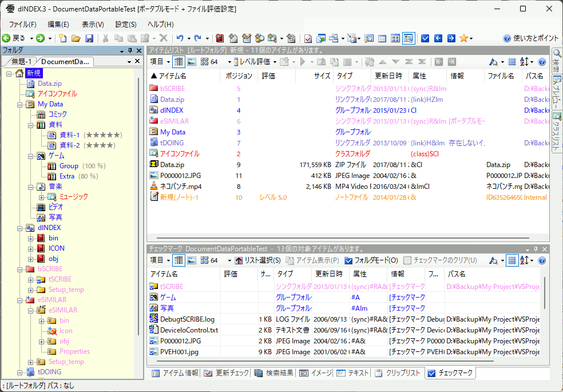Collapse the 新規 root node
Viewport: 563px width, 392px height.
(9, 73)
